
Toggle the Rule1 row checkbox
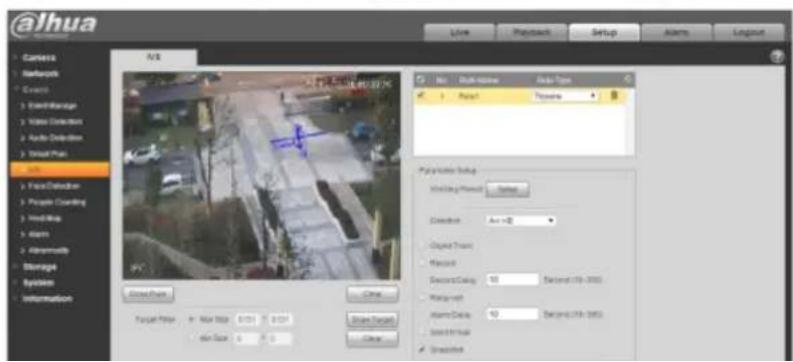pos(422,96)
